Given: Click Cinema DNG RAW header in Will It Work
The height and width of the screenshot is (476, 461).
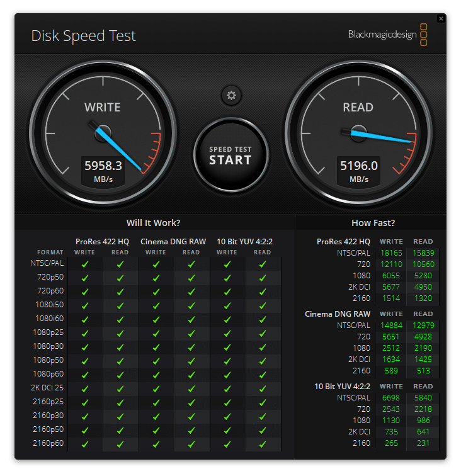Looking at the screenshot, I should click(x=173, y=242).
